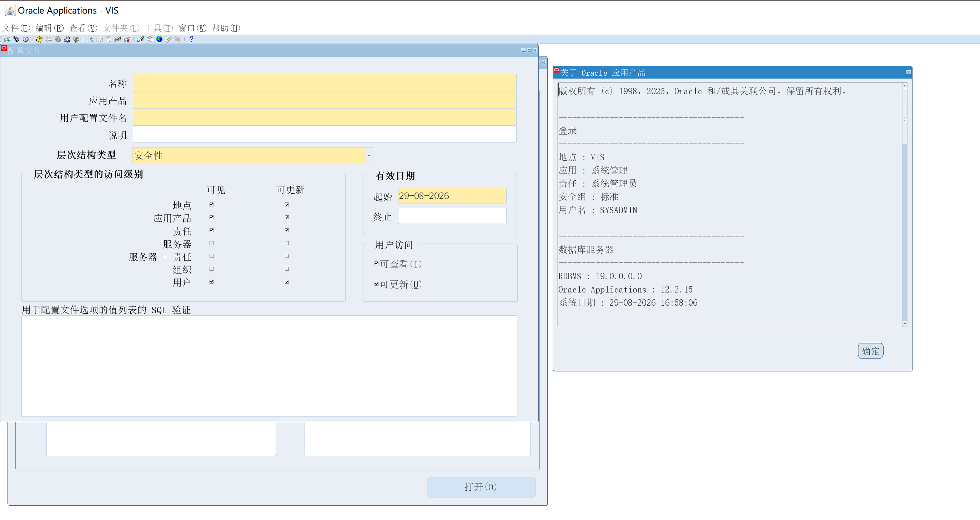Screen dimensions: 980x520
Task: Click the 终止 date field
Action: (x=452, y=216)
